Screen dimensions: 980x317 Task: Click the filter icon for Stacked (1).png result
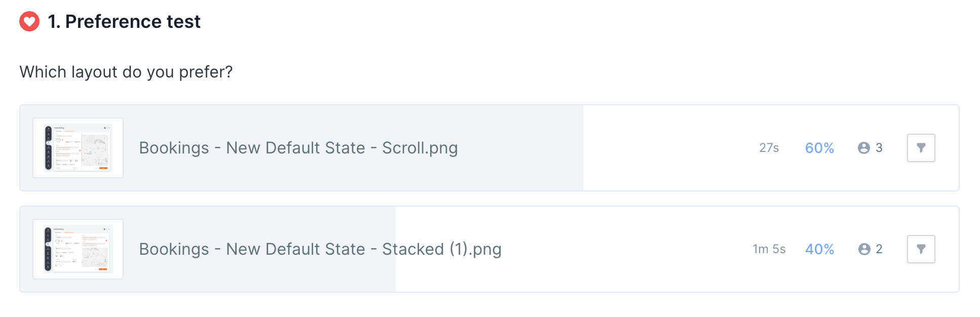click(x=921, y=249)
